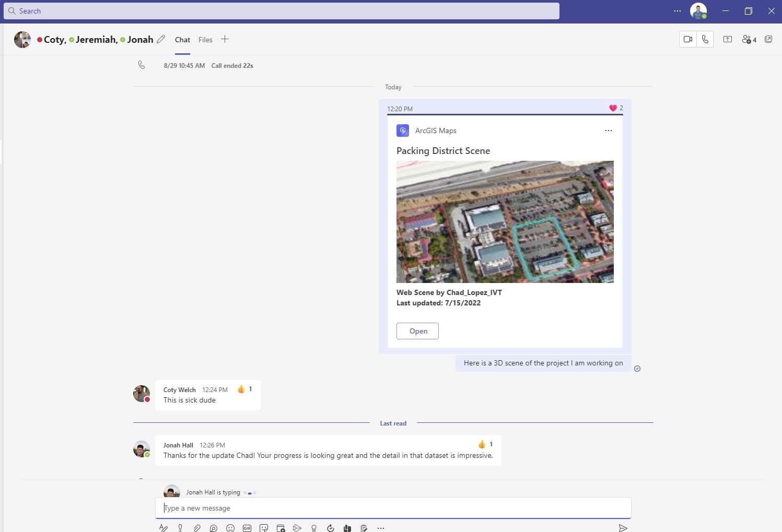Add people to this group chat

point(748,39)
